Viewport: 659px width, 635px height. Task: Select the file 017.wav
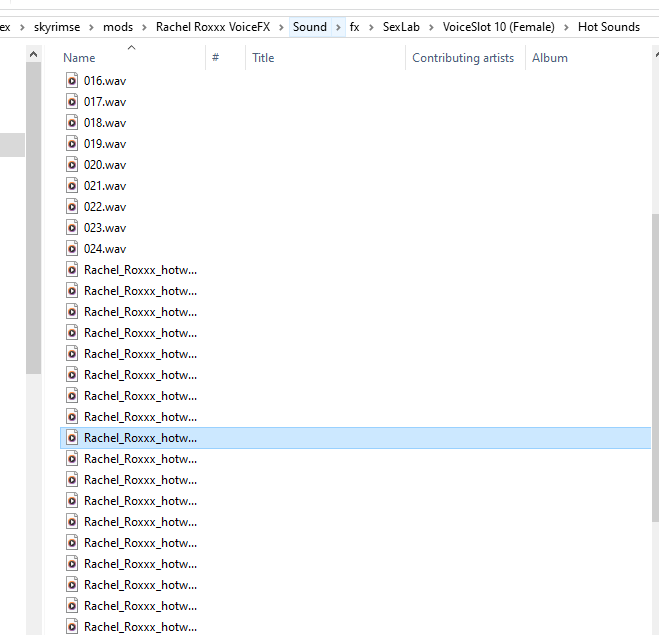pos(105,102)
